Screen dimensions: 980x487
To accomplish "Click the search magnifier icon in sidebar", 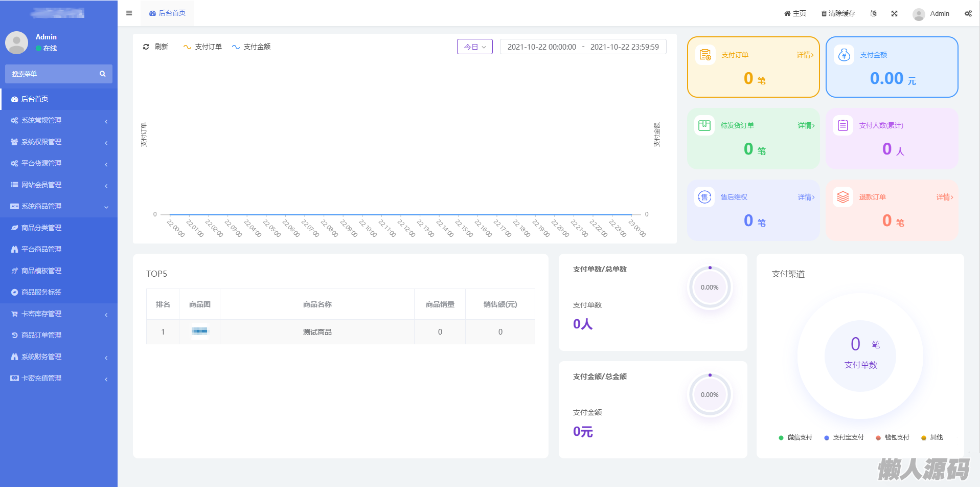I will (x=102, y=74).
